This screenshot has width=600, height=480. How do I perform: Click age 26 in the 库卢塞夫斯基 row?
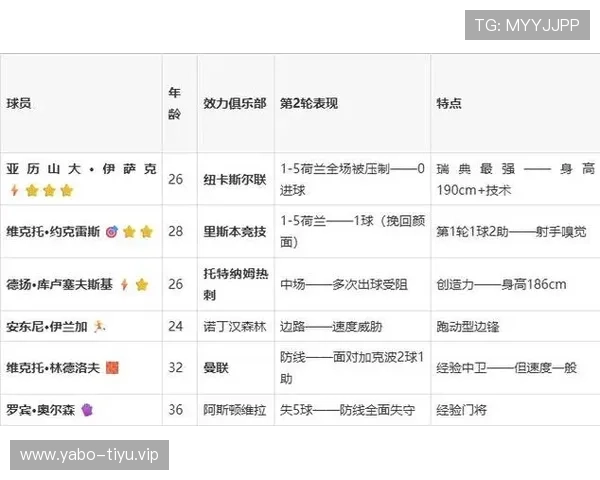tap(176, 284)
